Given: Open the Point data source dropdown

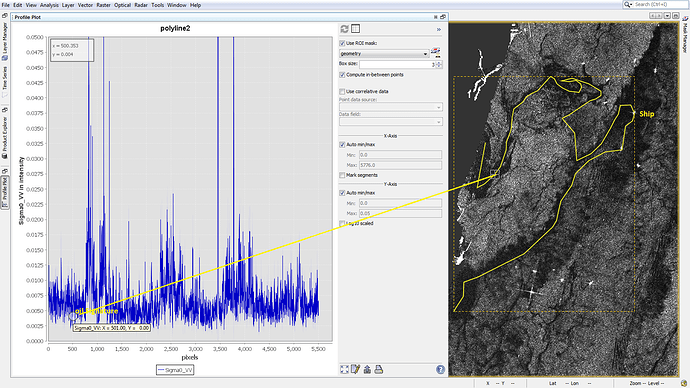Looking at the screenshot, I should [x=391, y=107].
